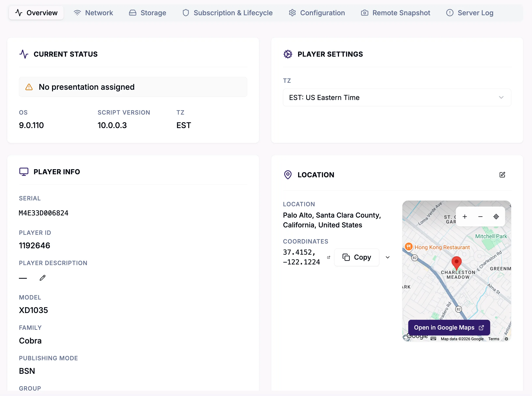Zoom in on the map
This screenshot has height=396, width=532.
(465, 217)
